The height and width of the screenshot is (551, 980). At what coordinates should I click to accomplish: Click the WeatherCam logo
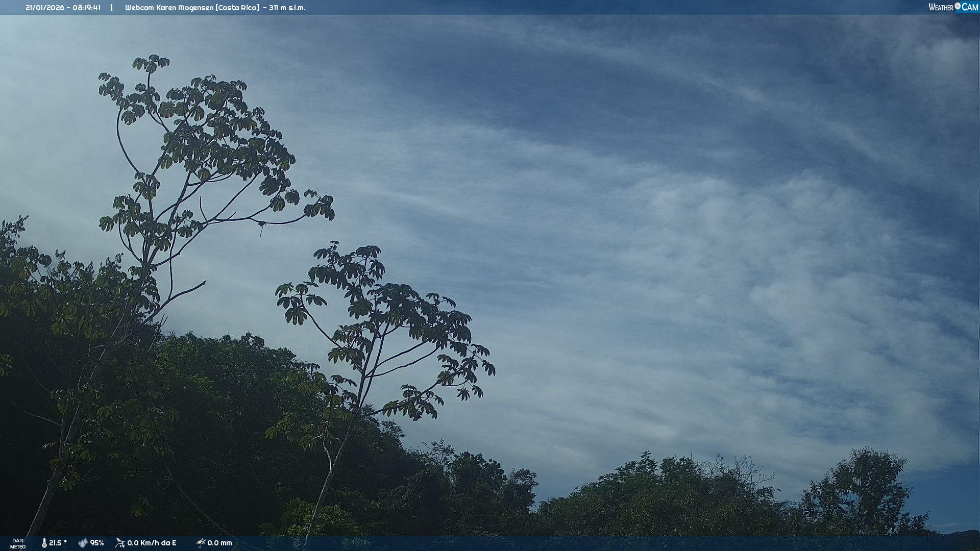(x=953, y=7)
